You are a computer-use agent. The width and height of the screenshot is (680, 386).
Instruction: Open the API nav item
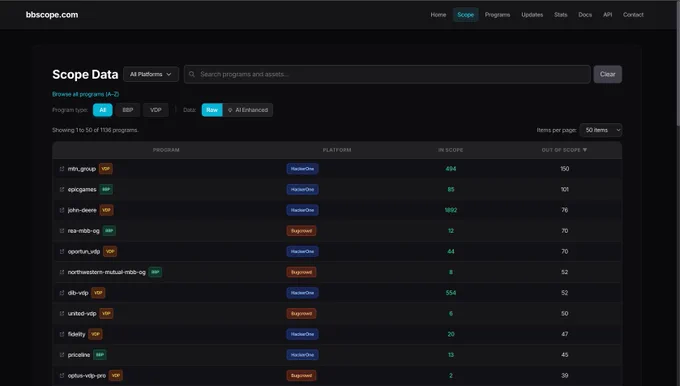[608, 15]
